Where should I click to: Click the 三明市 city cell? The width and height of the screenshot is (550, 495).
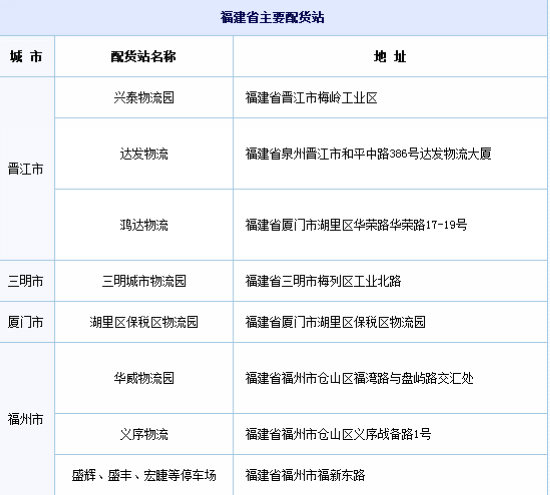point(26,281)
